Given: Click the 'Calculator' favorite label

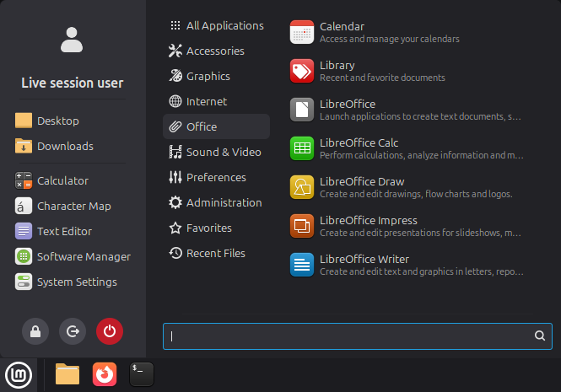Looking at the screenshot, I should pos(62,180).
